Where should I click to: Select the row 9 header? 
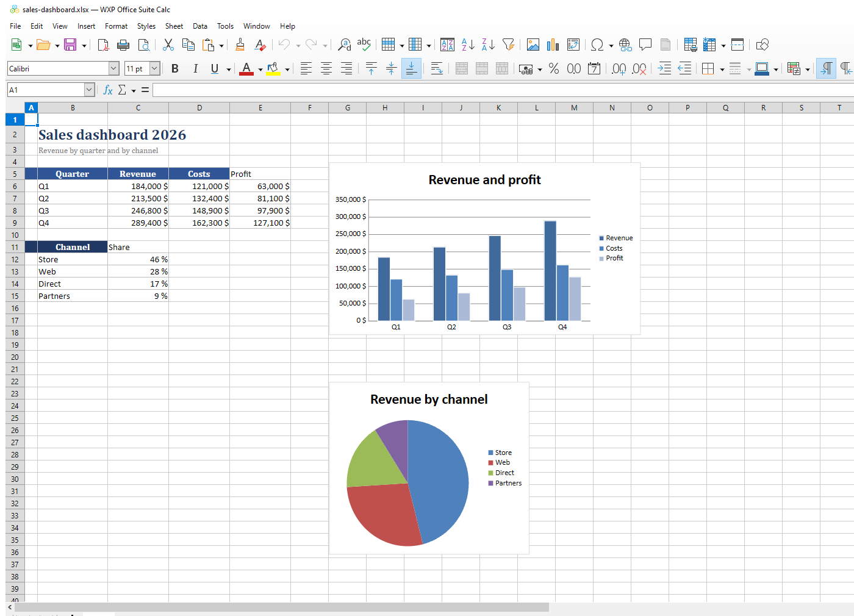[x=15, y=223]
